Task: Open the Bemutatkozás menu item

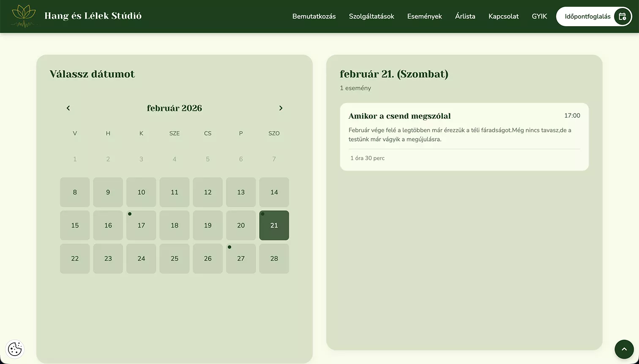Action: (x=314, y=16)
